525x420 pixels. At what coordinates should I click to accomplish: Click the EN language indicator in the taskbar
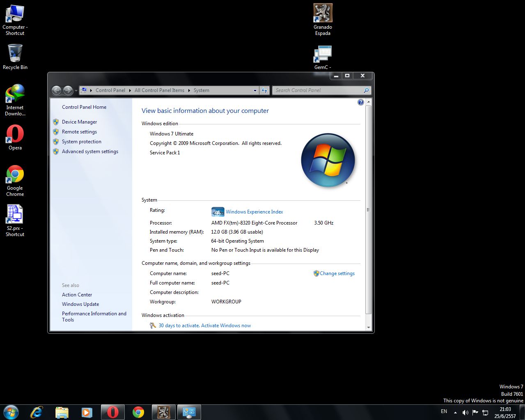[x=444, y=411]
